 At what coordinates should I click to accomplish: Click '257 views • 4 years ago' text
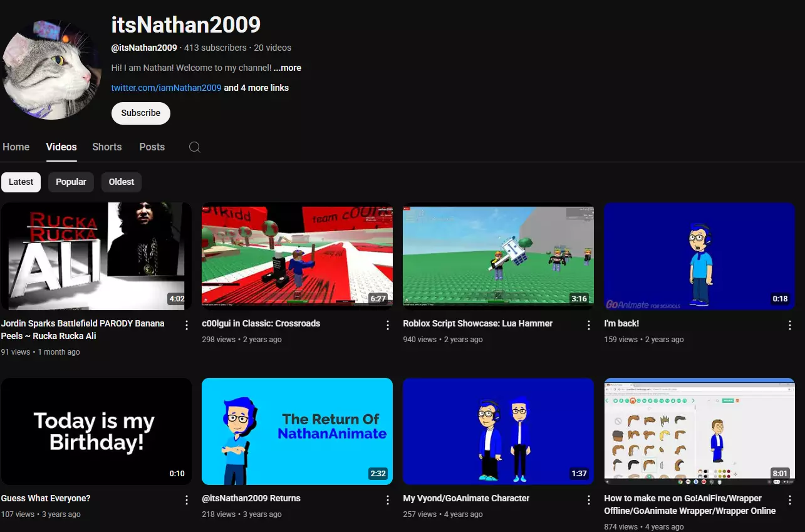443,514
